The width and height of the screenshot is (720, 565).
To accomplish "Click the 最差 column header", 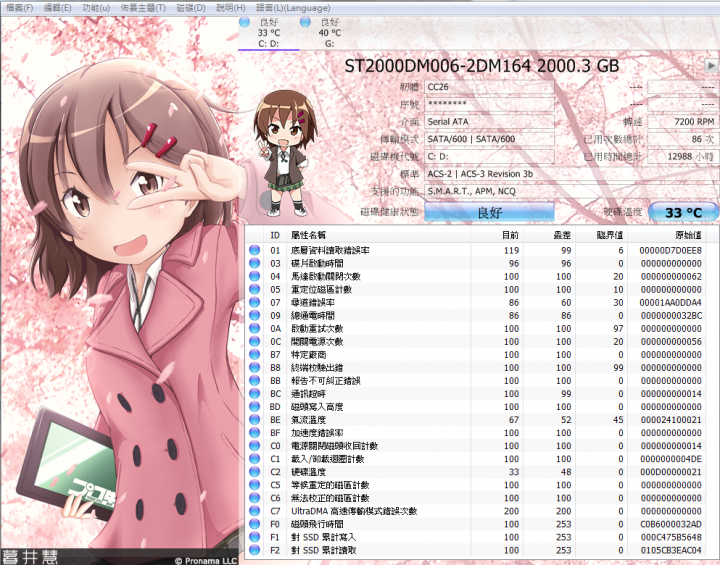I will click(549, 235).
